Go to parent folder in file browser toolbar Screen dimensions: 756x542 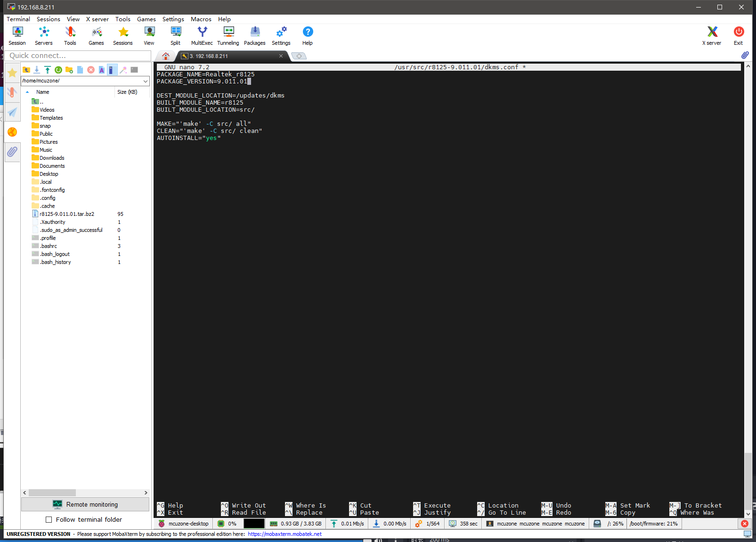pos(26,70)
